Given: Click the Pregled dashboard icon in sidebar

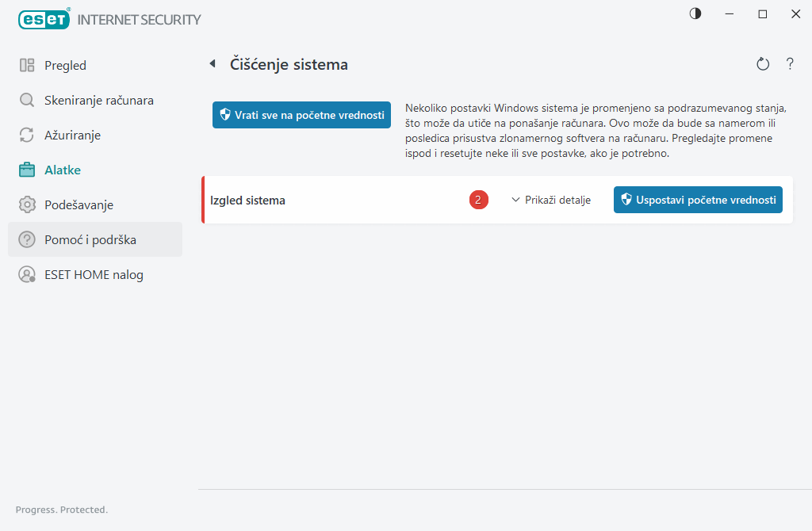Looking at the screenshot, I should coord(27,66).
